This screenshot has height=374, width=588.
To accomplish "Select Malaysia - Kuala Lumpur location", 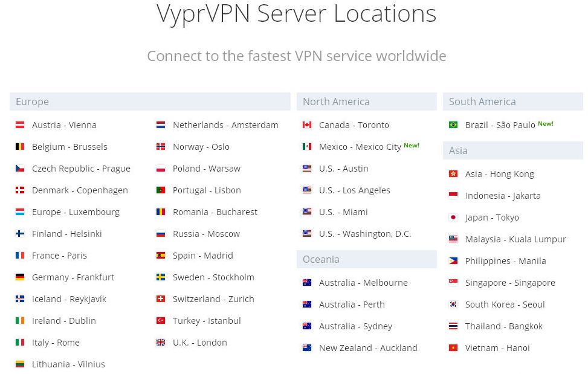I will [x=515, y=239].
